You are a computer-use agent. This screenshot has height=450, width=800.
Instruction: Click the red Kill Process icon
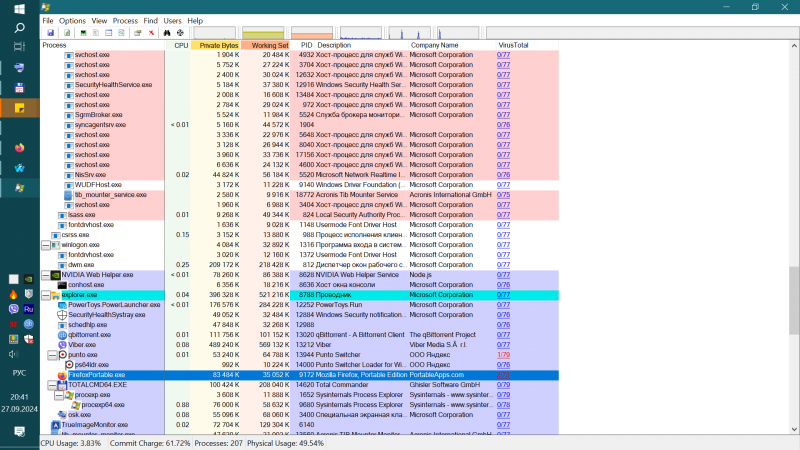click(x=152, y=33)
